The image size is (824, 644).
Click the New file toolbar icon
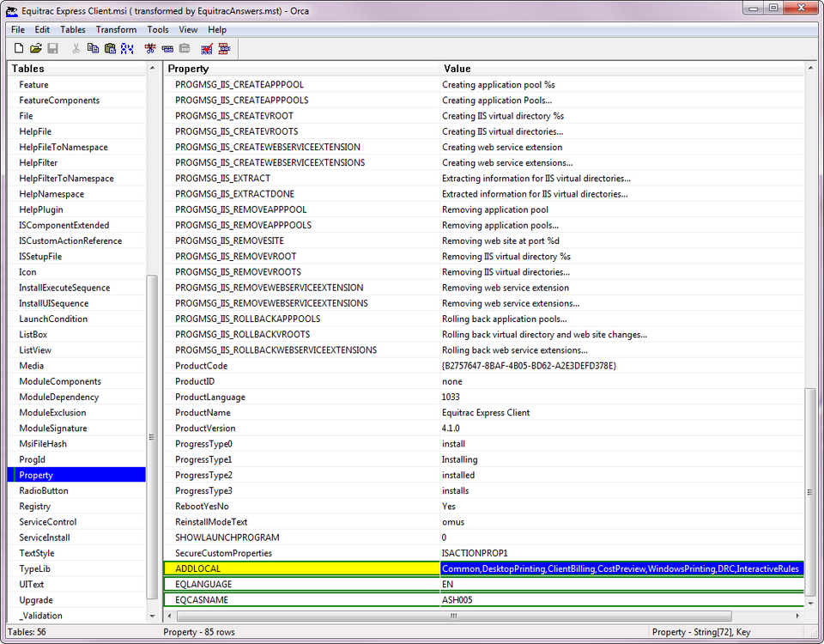click(x=18, y=49)
